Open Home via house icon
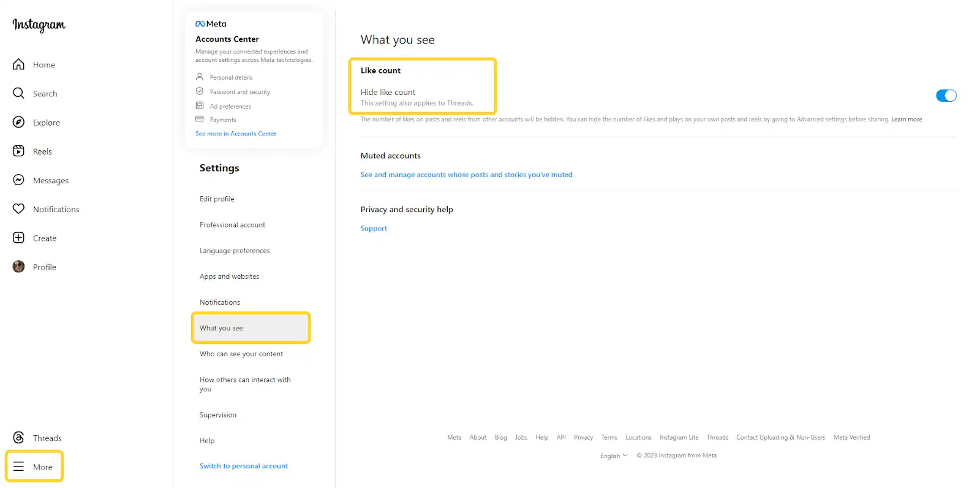This screenshot has height=488, width=980. (x=18, y=64)
